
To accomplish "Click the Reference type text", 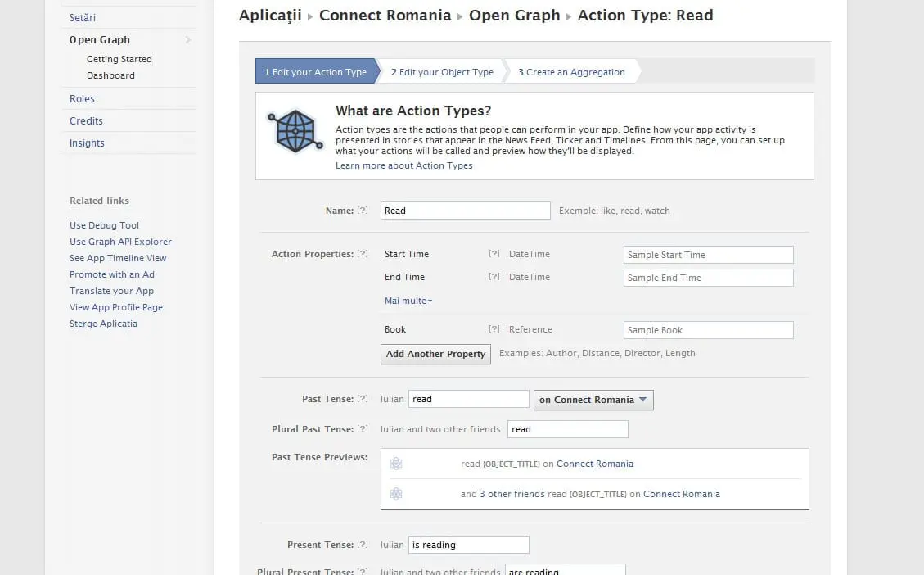I will tap(530, 329).
